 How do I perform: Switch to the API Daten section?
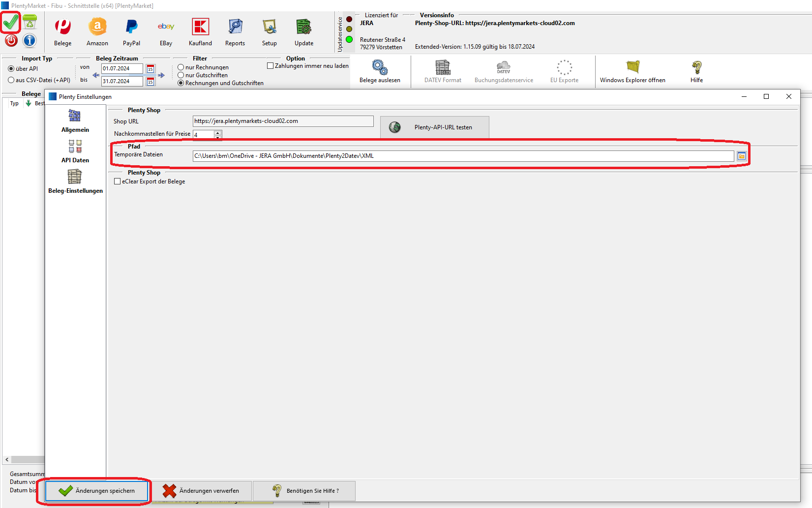click(x=75, y=151)
